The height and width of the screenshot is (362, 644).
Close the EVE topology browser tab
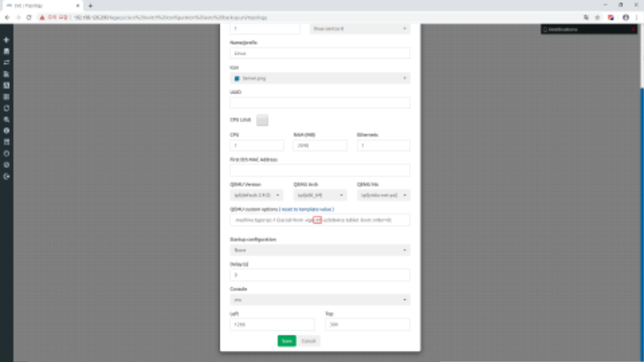coord(77,6)
